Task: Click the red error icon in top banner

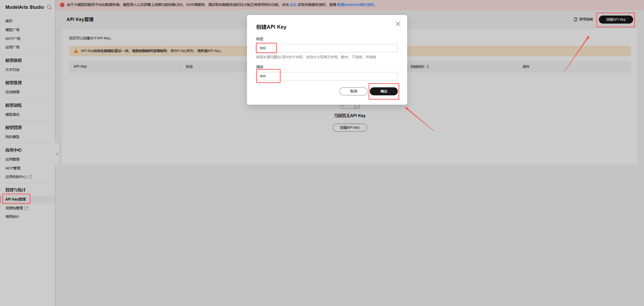Action: [x=62, y=5]
